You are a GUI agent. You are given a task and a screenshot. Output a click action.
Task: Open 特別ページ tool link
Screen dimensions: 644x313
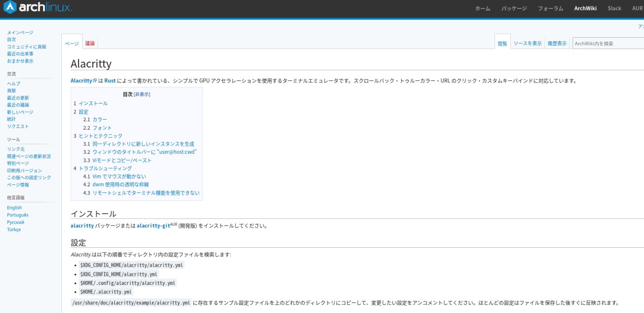[x=18, y=163]
